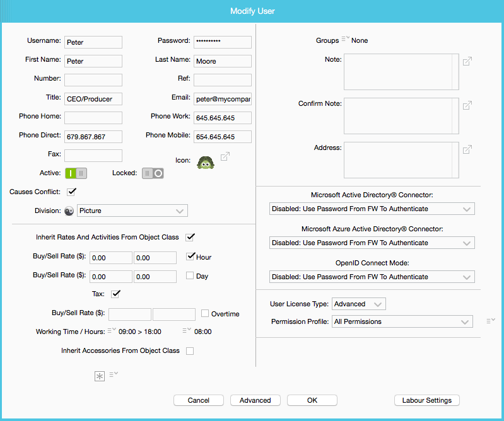Screen dimensions: 504x421
Task: Click the Overtime buy rate field
Action: pos(130,314)
